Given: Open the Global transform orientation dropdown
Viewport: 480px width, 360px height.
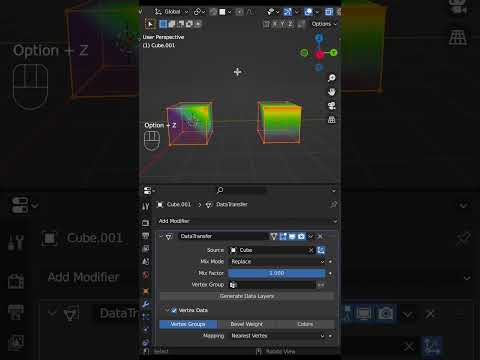Looking at the screenshot, I should click(x=172, y=12).
